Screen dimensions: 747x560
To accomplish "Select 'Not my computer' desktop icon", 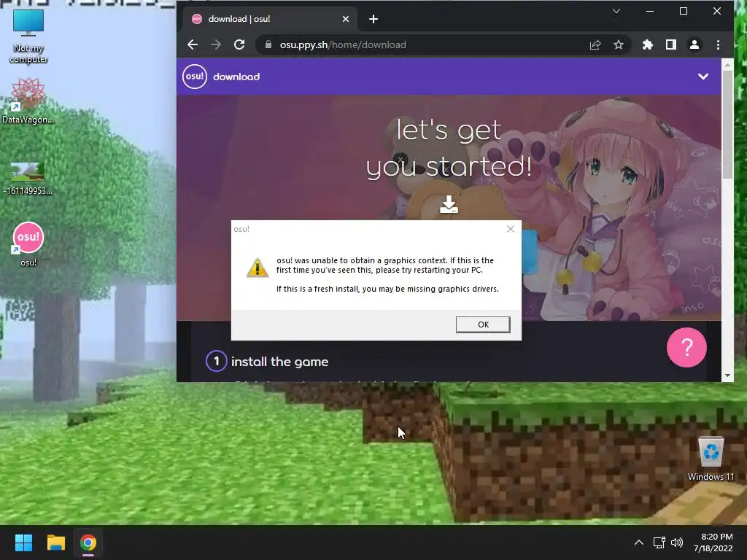I will tap(28, 37).
